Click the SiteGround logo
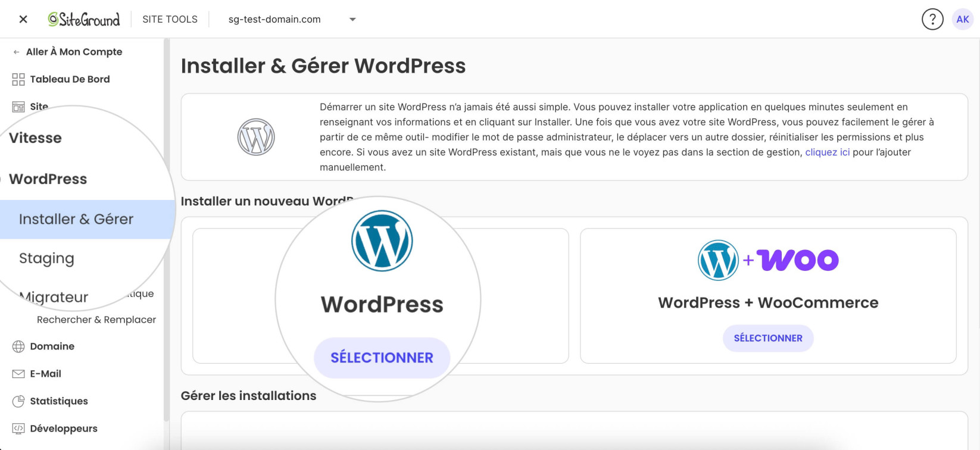Screen dimensions: 980x450 pos(84,19)
